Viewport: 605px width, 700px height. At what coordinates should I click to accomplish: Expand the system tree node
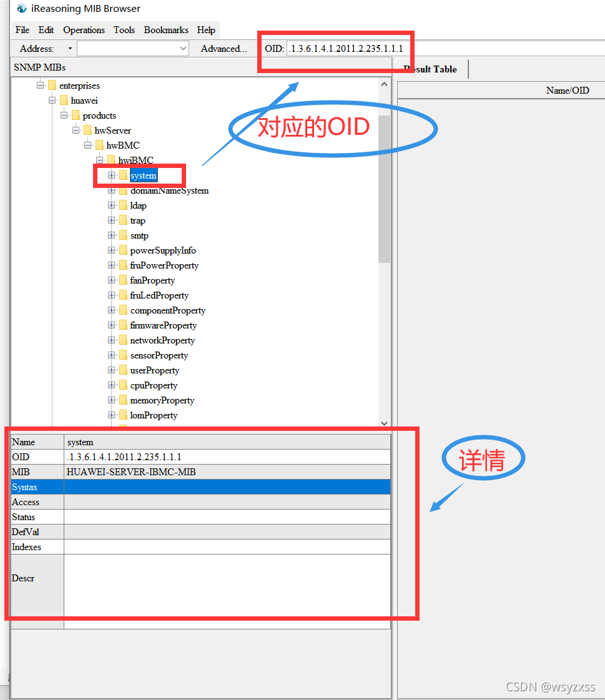coord(112,175)
